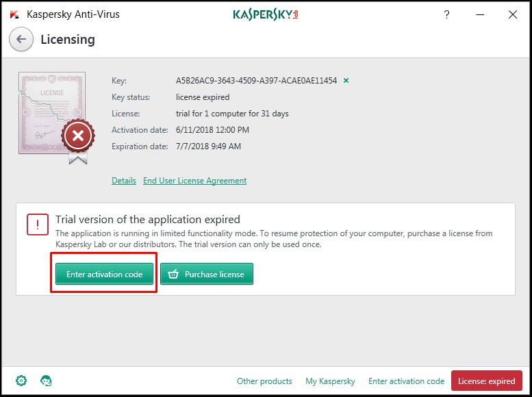Minimize the Kaspersky window
Viewport: 532px width, 397px height.
tap(480, 14)
